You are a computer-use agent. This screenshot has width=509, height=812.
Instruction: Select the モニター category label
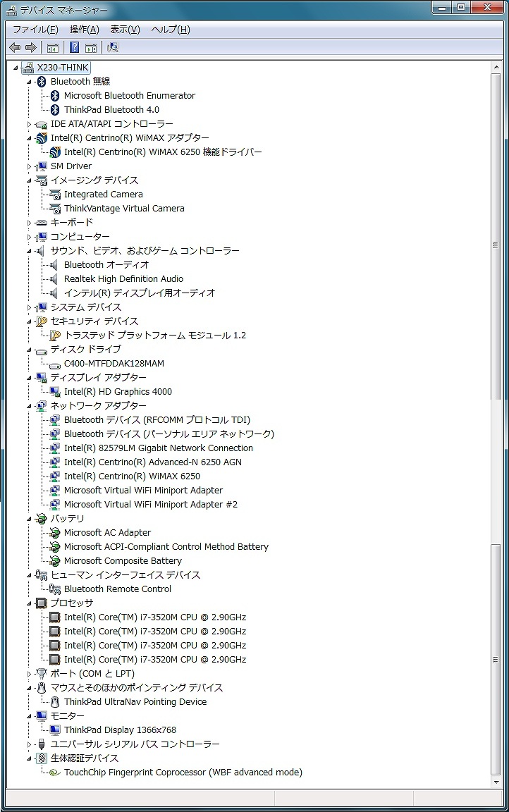67,715
